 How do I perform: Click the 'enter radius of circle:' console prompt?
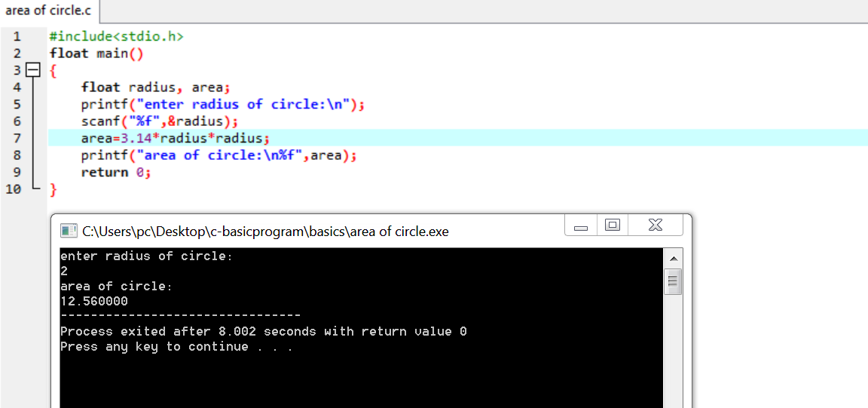pyautogui.click(x=147, y=256)
